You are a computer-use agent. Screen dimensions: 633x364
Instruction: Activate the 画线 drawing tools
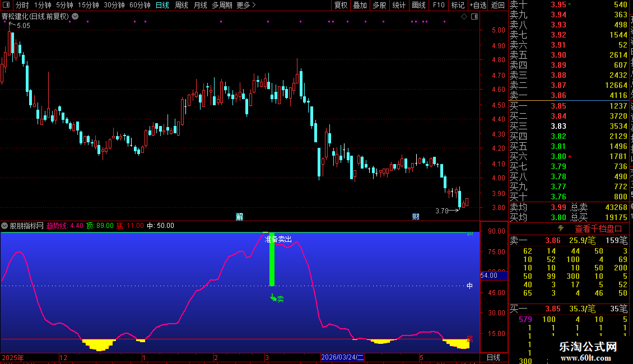[x=418, y=5]
